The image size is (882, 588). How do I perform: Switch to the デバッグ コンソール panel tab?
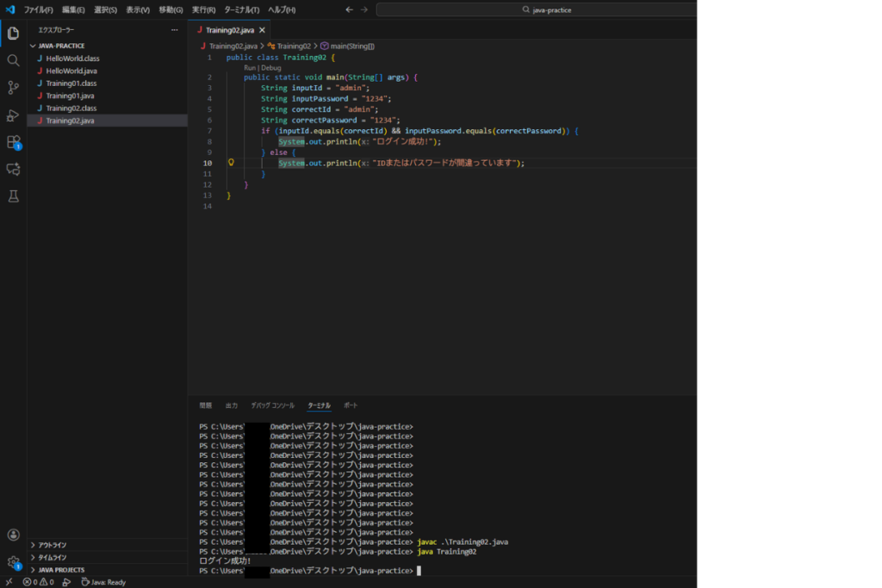tap(272, 405)
